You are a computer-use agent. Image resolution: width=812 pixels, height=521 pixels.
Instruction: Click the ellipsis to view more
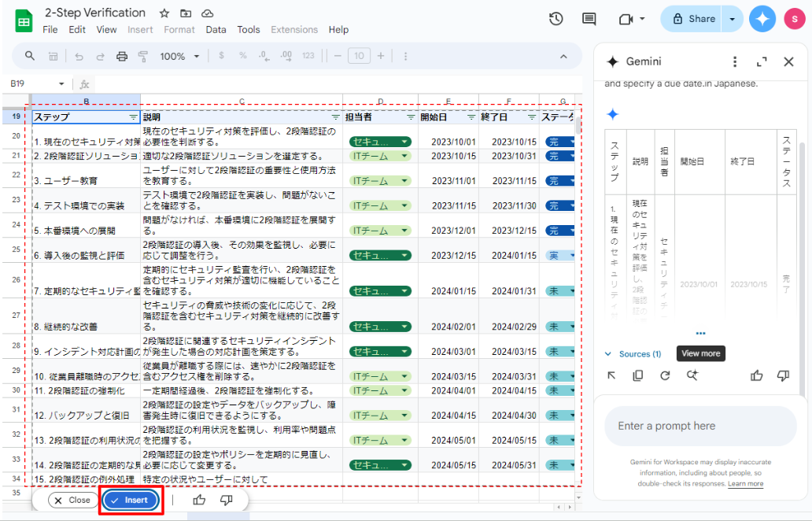point(700,333)
